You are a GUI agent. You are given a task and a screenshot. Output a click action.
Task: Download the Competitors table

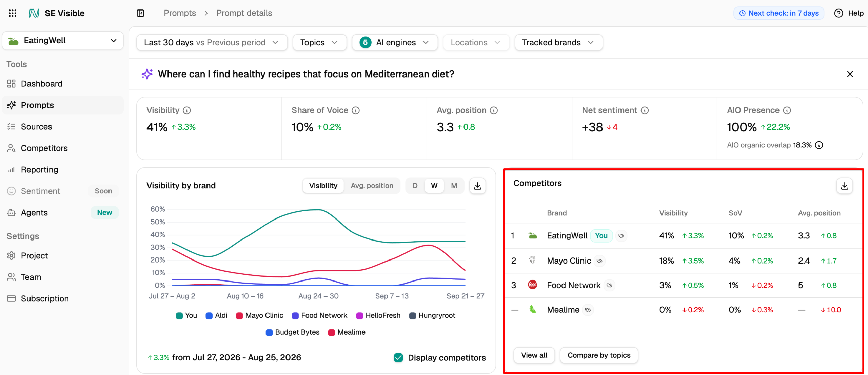845,186
